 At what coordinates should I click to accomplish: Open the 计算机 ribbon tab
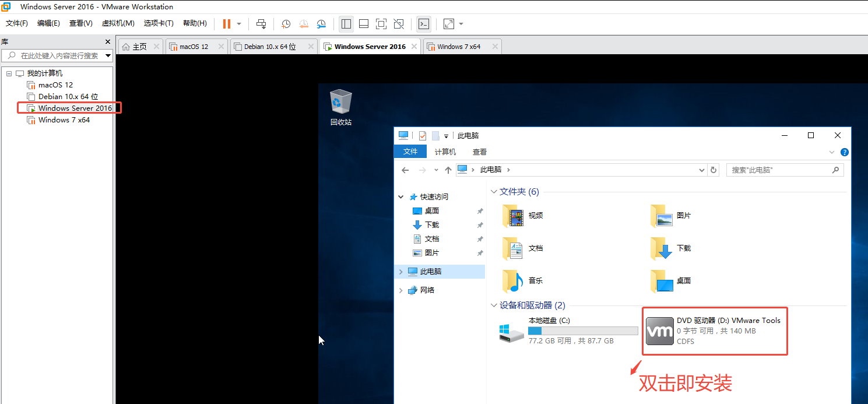coord(445,152)
